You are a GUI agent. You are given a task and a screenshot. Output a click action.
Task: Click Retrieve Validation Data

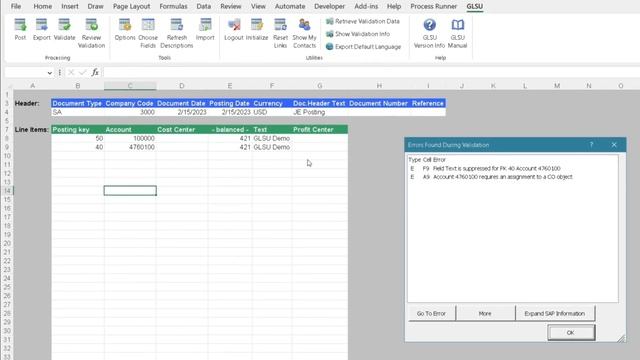[x=363, y=21]
